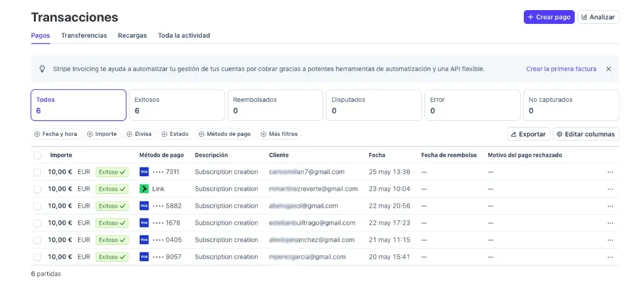Click the date 22 may 20:56

[389, 206]
